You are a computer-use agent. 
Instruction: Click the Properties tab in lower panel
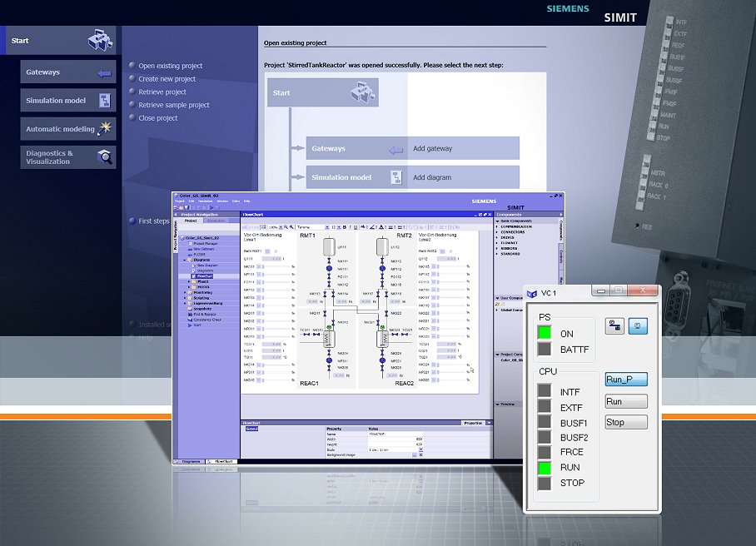tap(473, 423)
